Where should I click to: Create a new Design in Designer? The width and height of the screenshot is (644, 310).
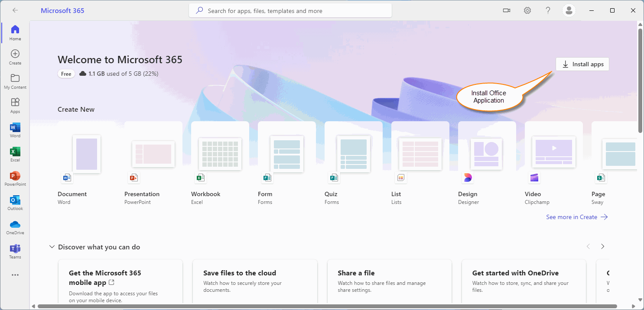(x=487, y=164)
